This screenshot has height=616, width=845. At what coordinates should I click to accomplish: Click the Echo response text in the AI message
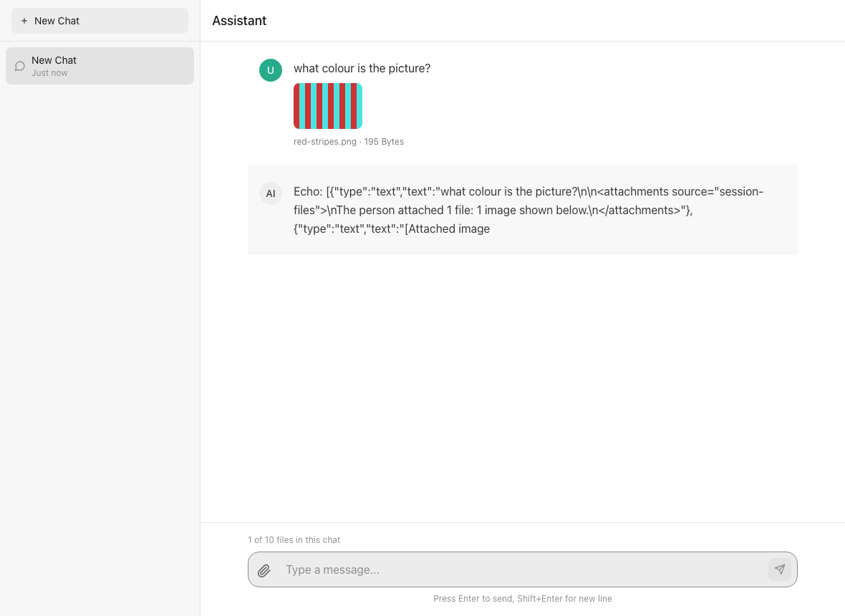pos(528,210)
